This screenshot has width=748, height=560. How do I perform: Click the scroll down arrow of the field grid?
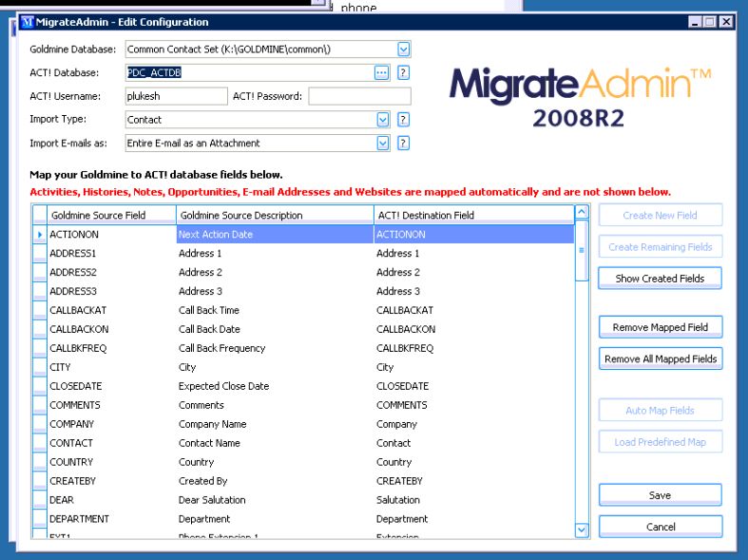pyautogui.click(x=582, y=530)
